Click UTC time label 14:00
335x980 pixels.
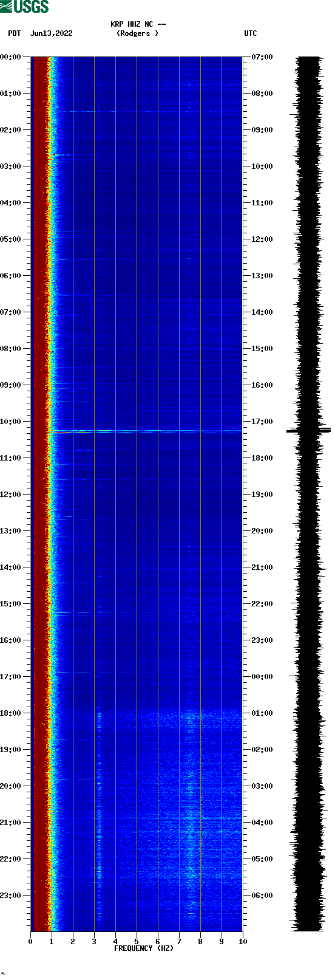262,312
